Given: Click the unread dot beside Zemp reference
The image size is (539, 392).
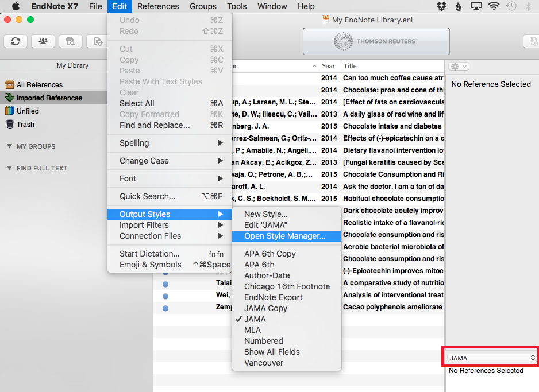Looking at the screenshot, I should click(165, 308).
